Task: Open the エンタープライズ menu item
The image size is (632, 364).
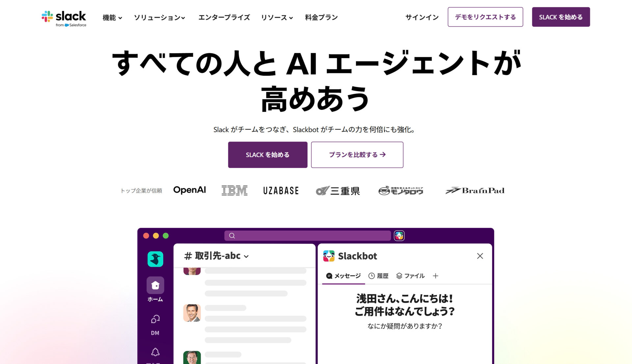Action: click(224, 17)
